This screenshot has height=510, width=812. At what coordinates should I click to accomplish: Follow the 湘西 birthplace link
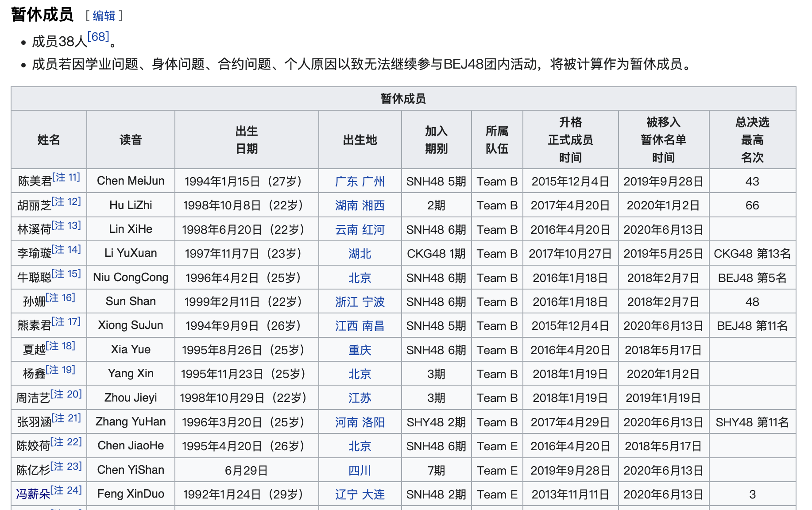click(373, 205)
